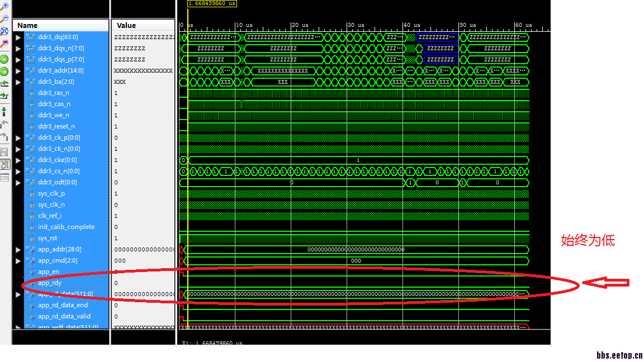The image size is (644, 362).
Task: Click the Zoom Out magnifier icon
Action: pos(4,18)
